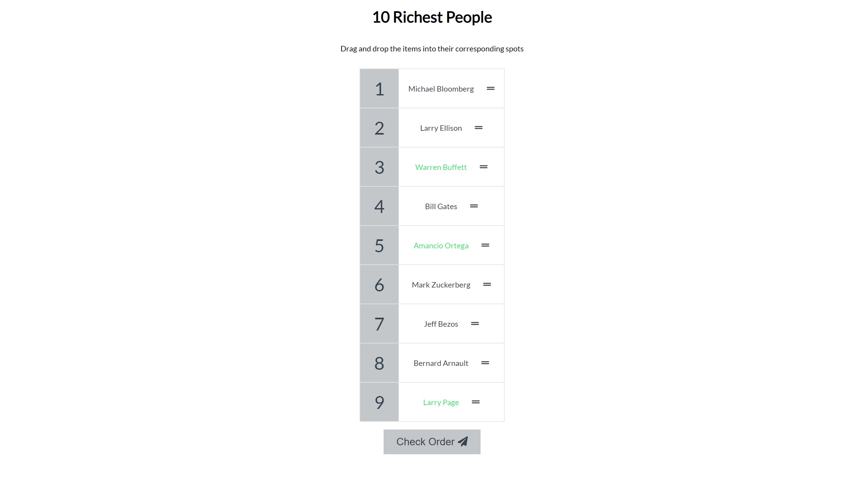The width and height of the screenshot is (868, 496).
Task: Click the number 5 rank cell
Action: (379, 245)
